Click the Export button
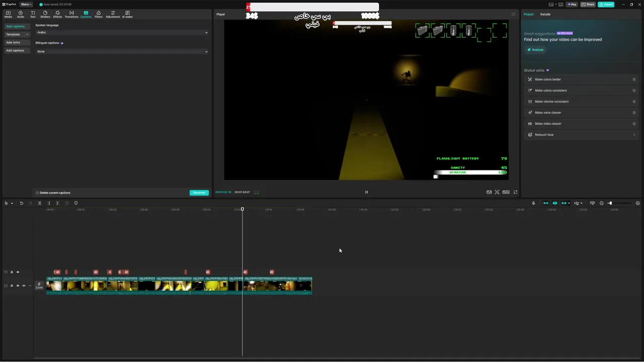The image size is (644, 362). [x=606, y=5]
